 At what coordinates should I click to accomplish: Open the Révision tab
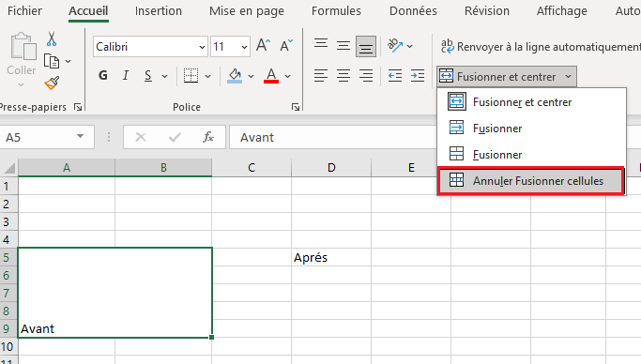[487, 10]
